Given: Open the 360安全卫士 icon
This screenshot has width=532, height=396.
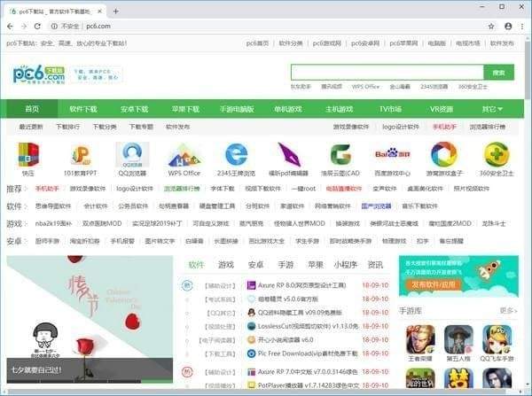Looking at the screenshot, I should pos(497,155).
